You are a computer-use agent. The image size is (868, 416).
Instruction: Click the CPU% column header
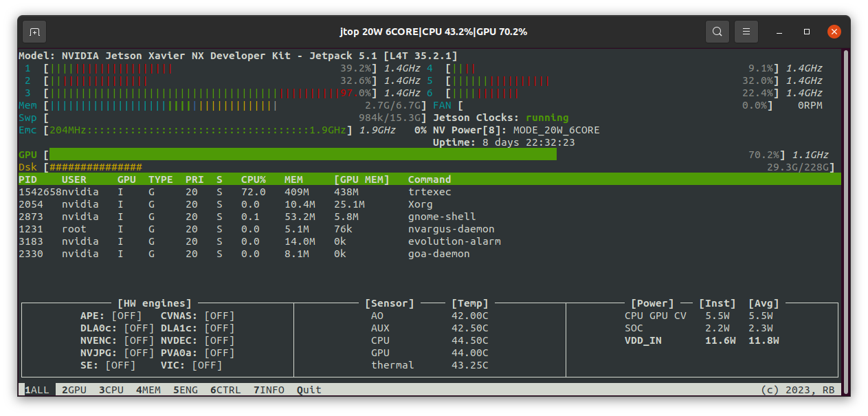[x=253, y=179]
